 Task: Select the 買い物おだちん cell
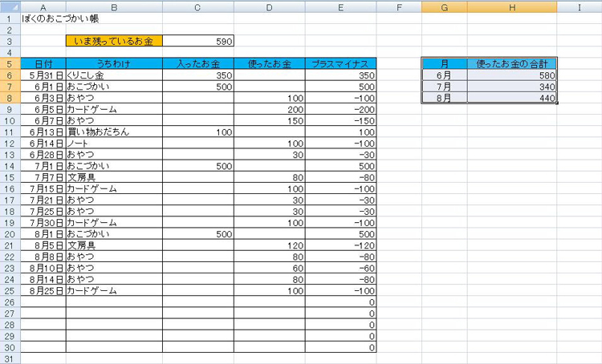pos(114,131)
